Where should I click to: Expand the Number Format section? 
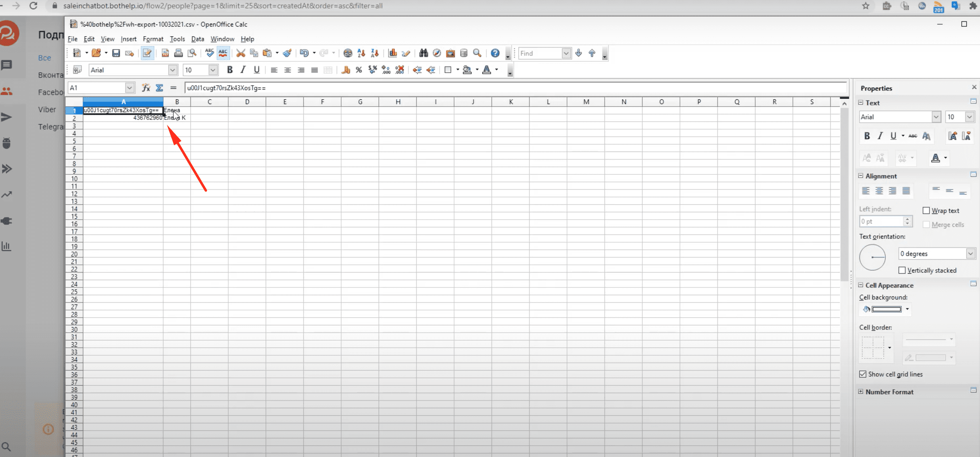pyautogui.click(x=861, y=392)
